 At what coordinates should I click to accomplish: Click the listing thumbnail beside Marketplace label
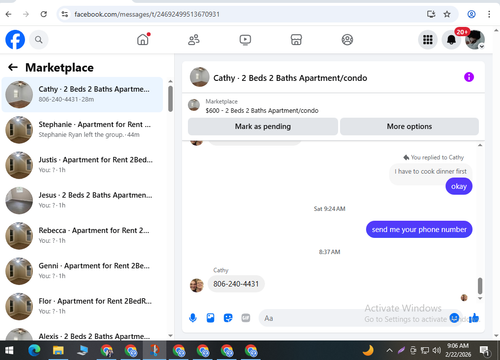[194, 105]
